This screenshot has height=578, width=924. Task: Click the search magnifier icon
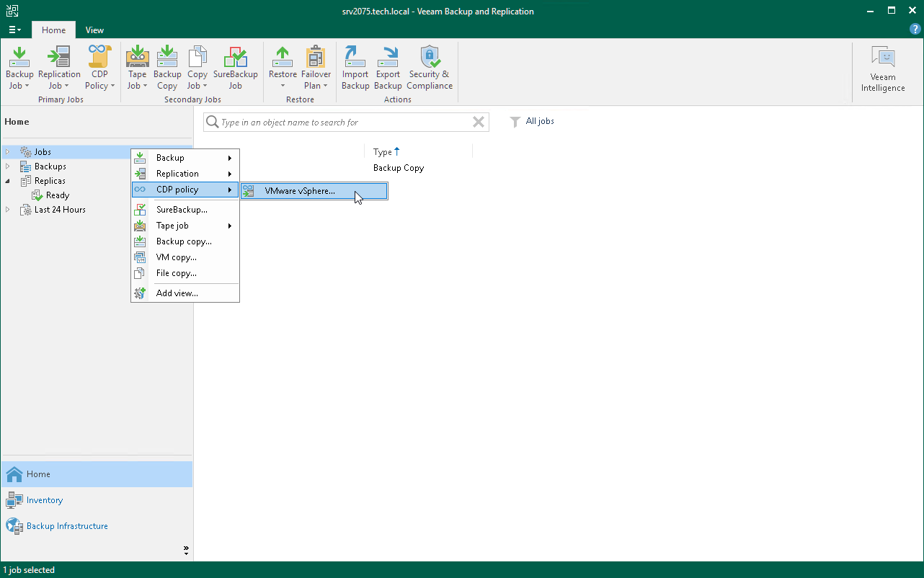213,123
